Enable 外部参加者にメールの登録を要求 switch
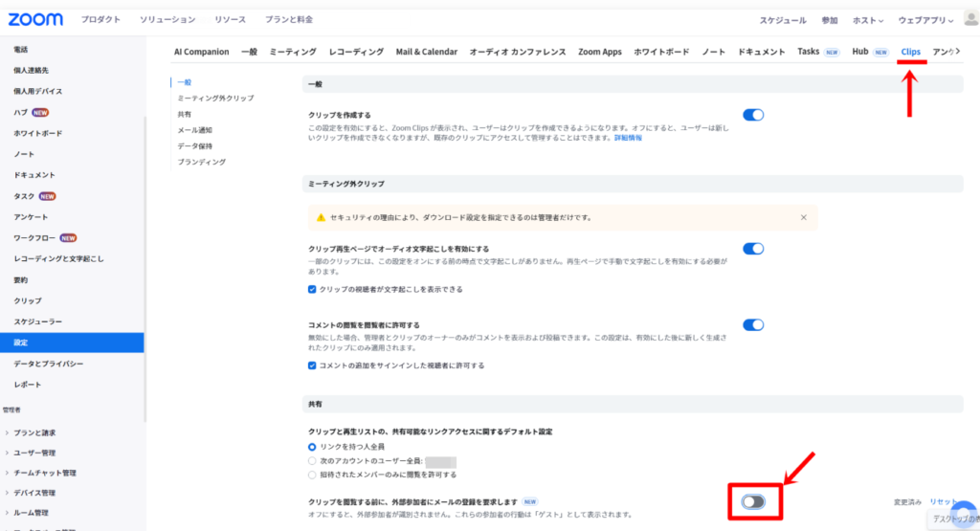This screenshot has width=980, height=531. click(x=753, y=501)
